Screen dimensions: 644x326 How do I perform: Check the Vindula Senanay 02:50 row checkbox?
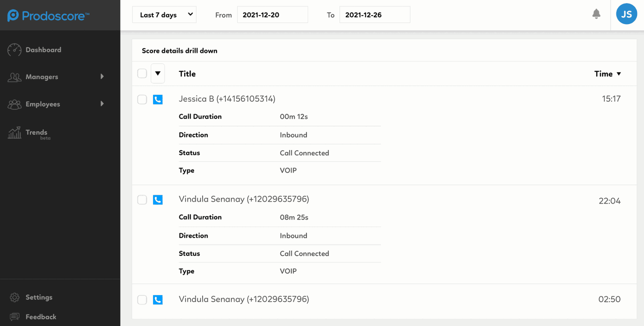142,300
